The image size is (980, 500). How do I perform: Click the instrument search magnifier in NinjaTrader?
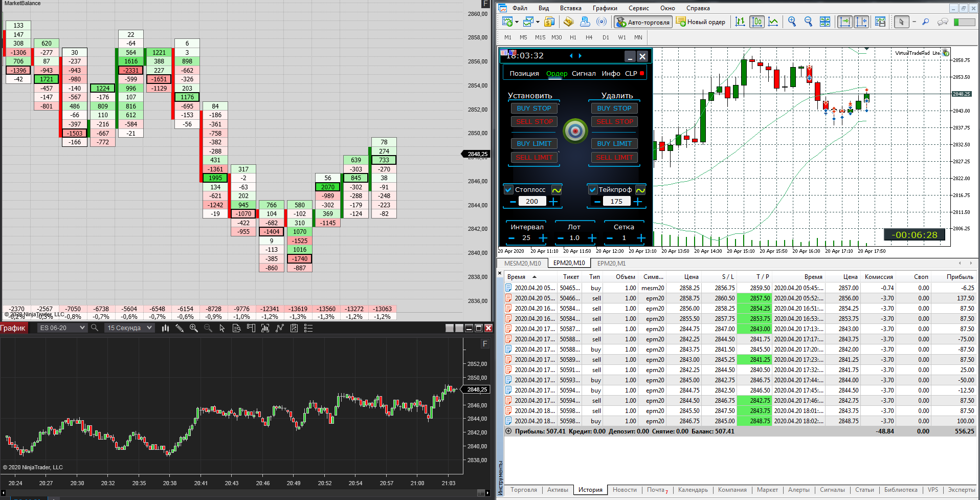(95, 328)
